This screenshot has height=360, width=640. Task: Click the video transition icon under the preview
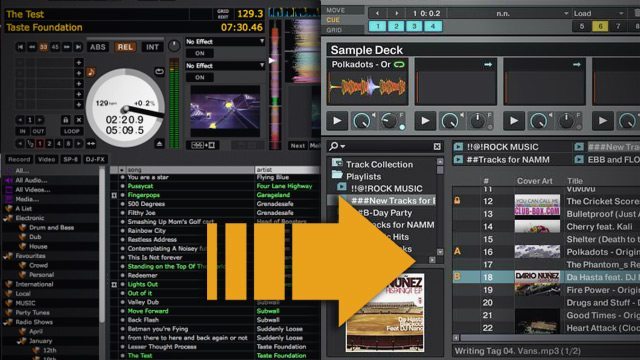tap(203, 145)
